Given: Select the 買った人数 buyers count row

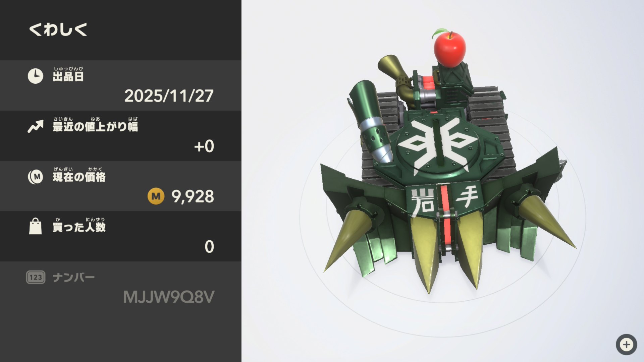Looking at the screenshot, I should [121, 236].
